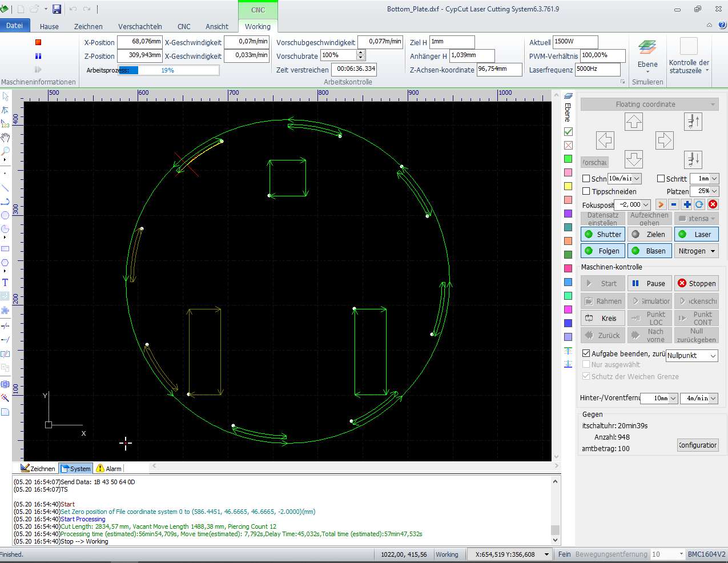Uncheck Aufgabe beenden checkbox

pos(586,353)
